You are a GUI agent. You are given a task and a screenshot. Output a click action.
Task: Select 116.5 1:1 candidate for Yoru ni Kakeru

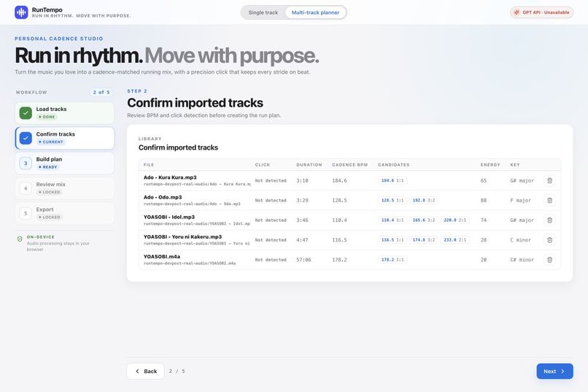392,239
